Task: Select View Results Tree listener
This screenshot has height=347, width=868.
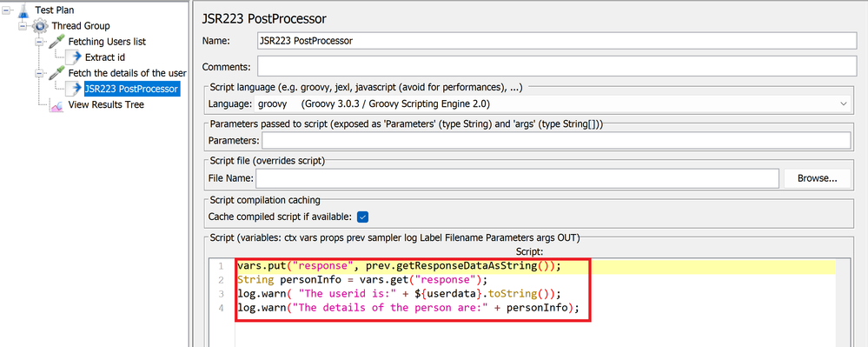Action: point(106,104)
